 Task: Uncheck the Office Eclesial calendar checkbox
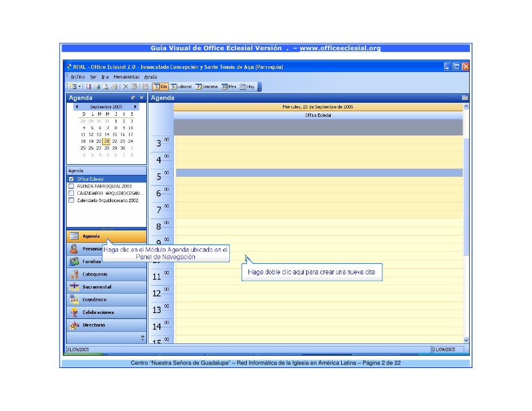point(71,179)
